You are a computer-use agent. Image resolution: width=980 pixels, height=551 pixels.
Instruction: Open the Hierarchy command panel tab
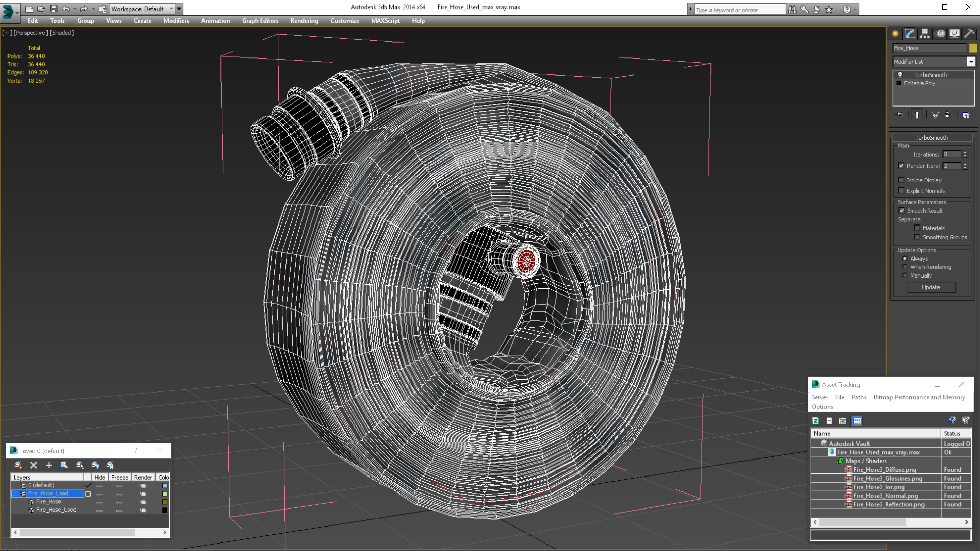click(925, 34)
